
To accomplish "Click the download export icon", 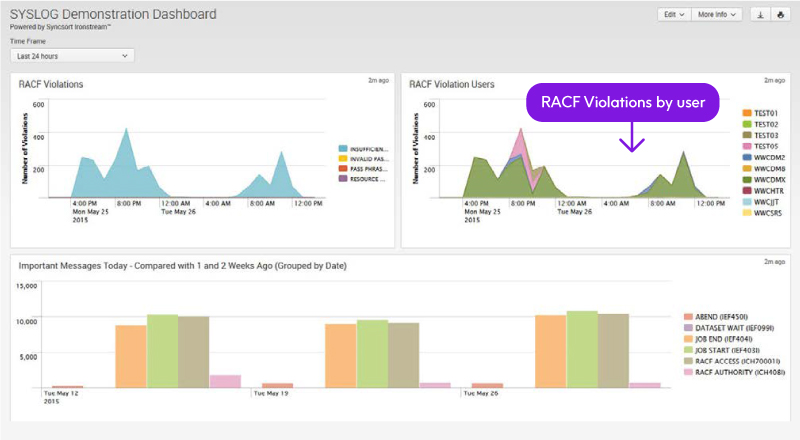I will [760, 15].
